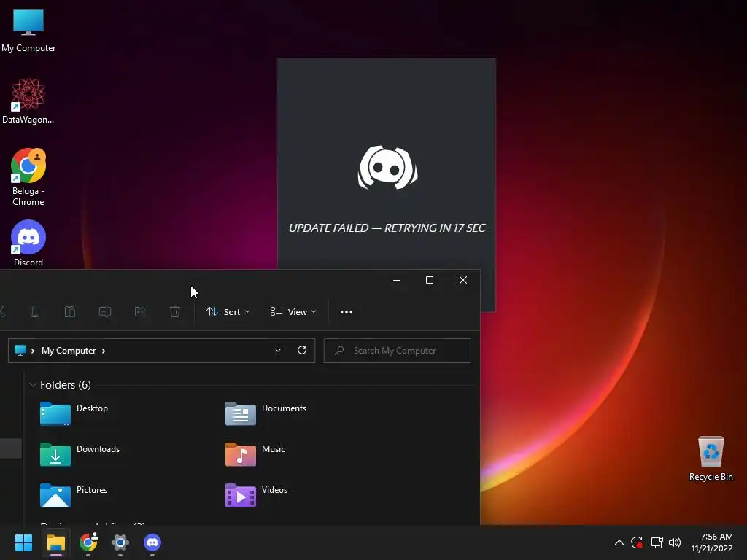Image resolution: width=747 pixels, height=560 pixels.
Task: Select the Desktop folder
Action: pyautogui.click(x=74, y=413)
